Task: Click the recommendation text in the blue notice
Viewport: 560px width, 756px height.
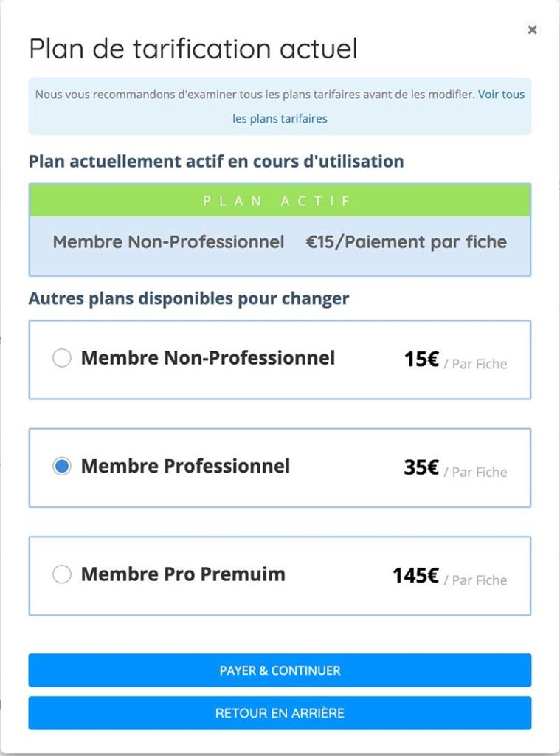Action: 255,95
